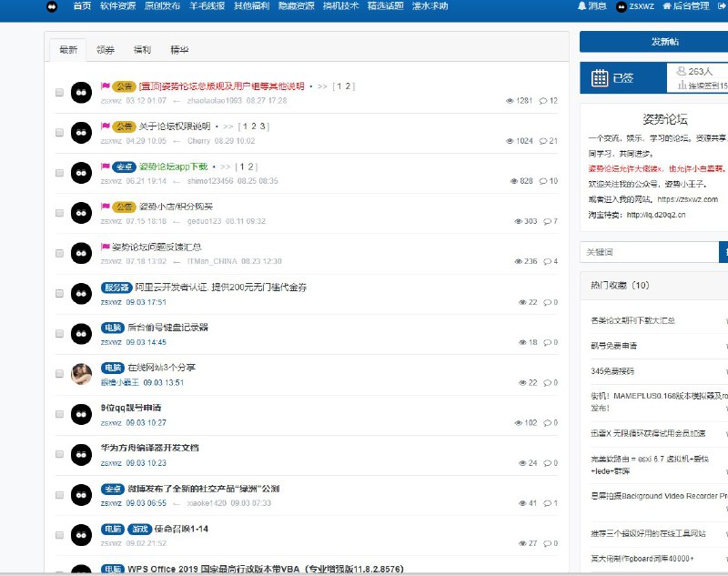Click the eye views icon showing 828
The image size is (728, 576).
514,181
